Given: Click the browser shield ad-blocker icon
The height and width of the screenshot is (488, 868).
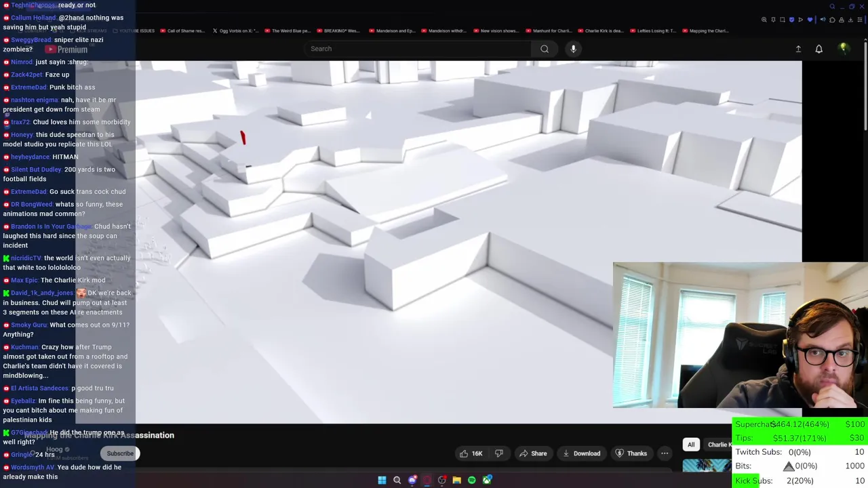Looking at the screenshot, I should tap(791, 20).
